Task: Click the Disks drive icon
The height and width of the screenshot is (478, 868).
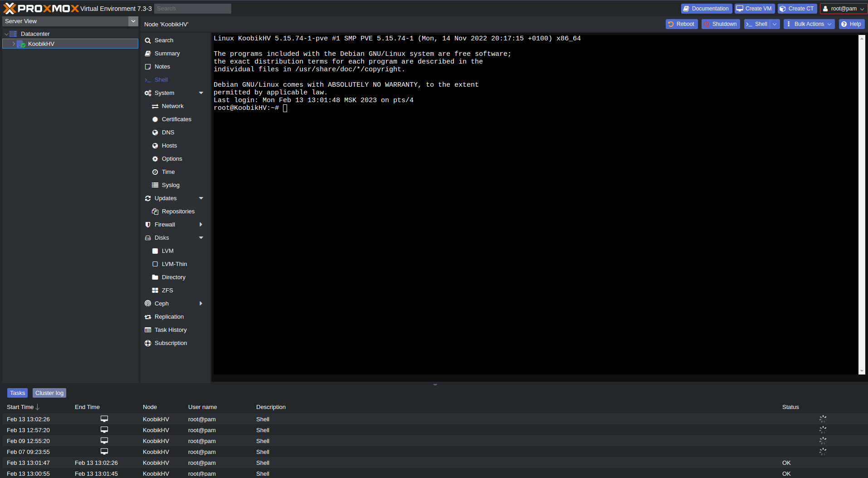Action: [x=148, y=238]
